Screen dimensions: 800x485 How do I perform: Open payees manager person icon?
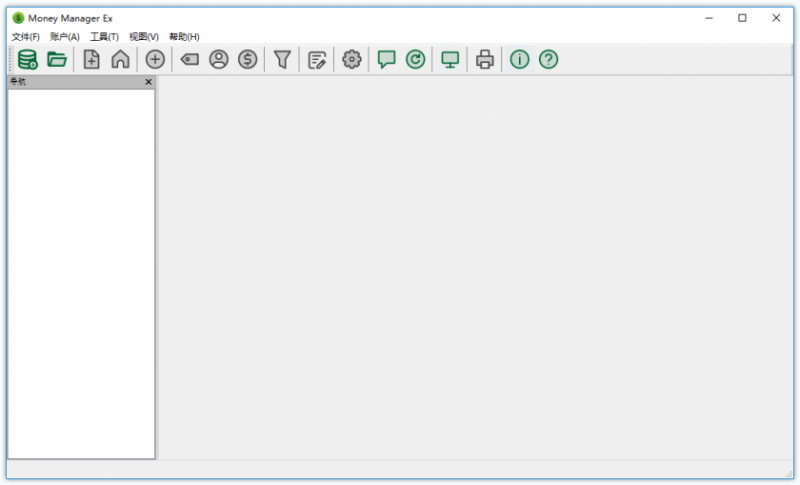(x=219, y=60)
